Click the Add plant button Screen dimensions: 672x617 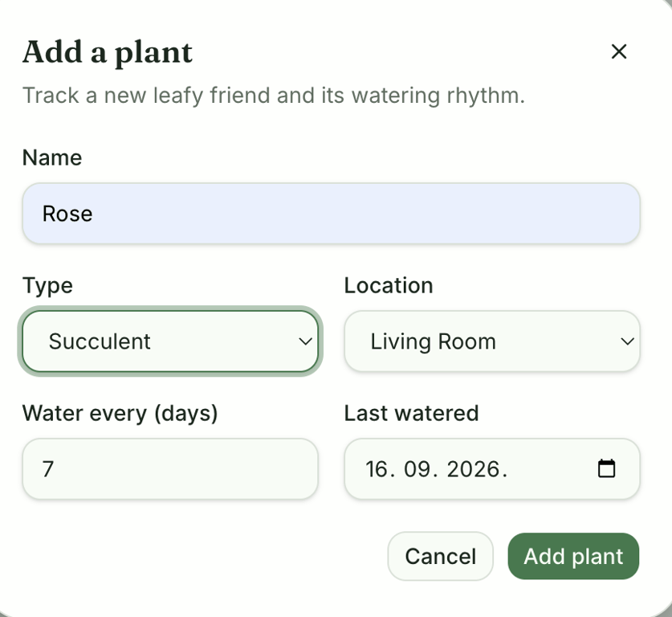coord(573,556)
